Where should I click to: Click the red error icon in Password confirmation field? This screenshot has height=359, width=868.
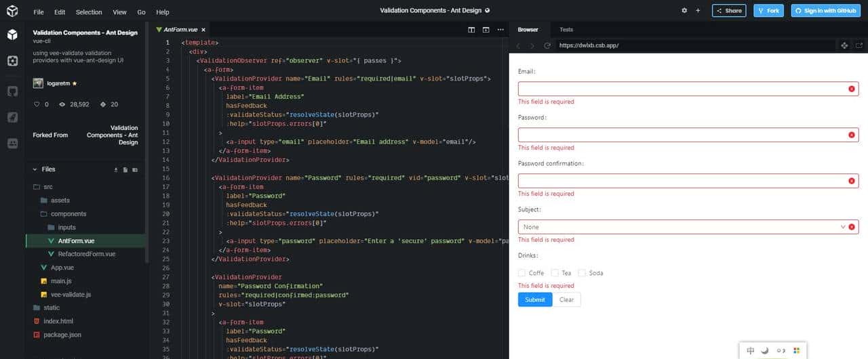pos(852,181)
